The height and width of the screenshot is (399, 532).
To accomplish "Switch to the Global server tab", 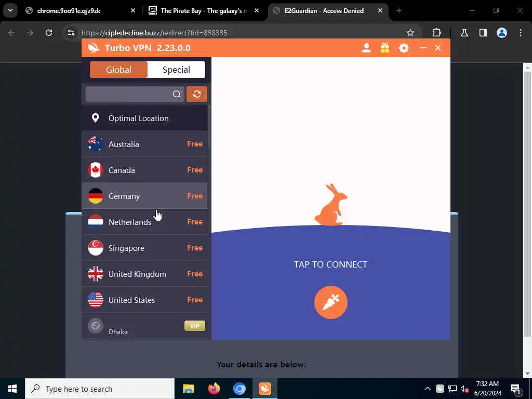I will coord(118,70).
